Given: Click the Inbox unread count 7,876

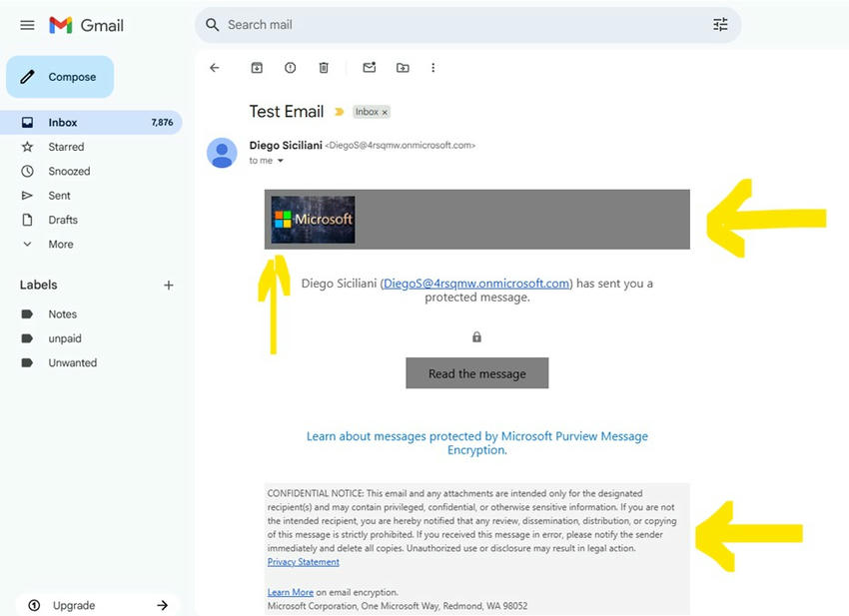Looking at the screenshot, I should tap(162, 123).
